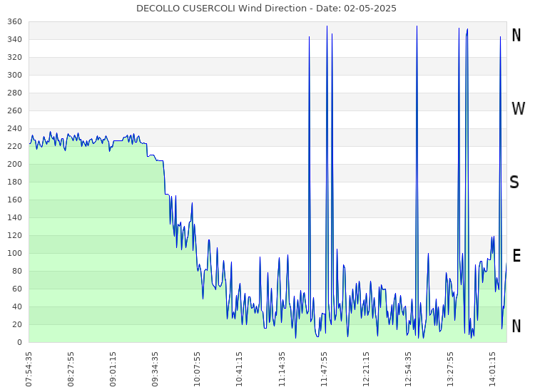This screenshot has height=392, width=535.
Task: Click the x-axis time label 09:34:35
Action: pyautogui.click(x=156, y=369)
